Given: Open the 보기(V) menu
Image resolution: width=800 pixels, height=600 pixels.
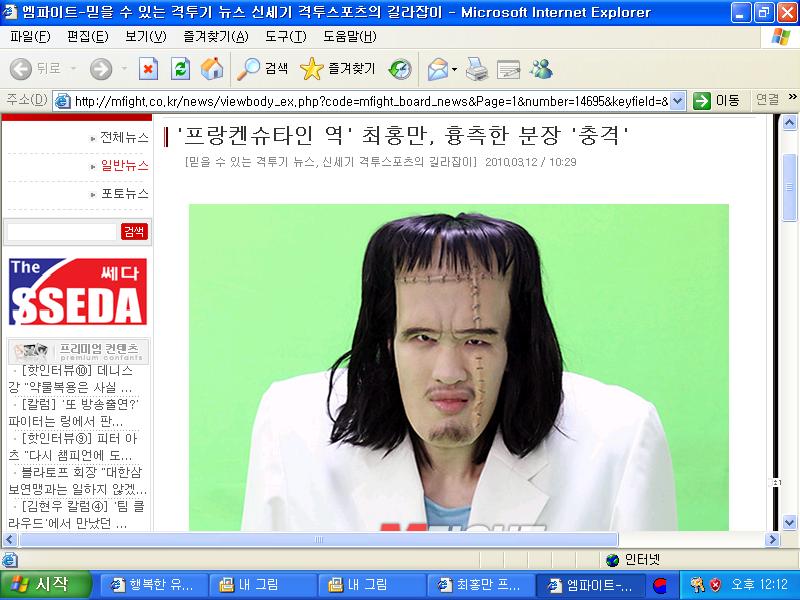Looking at the screenshot, I should point(146,37).
